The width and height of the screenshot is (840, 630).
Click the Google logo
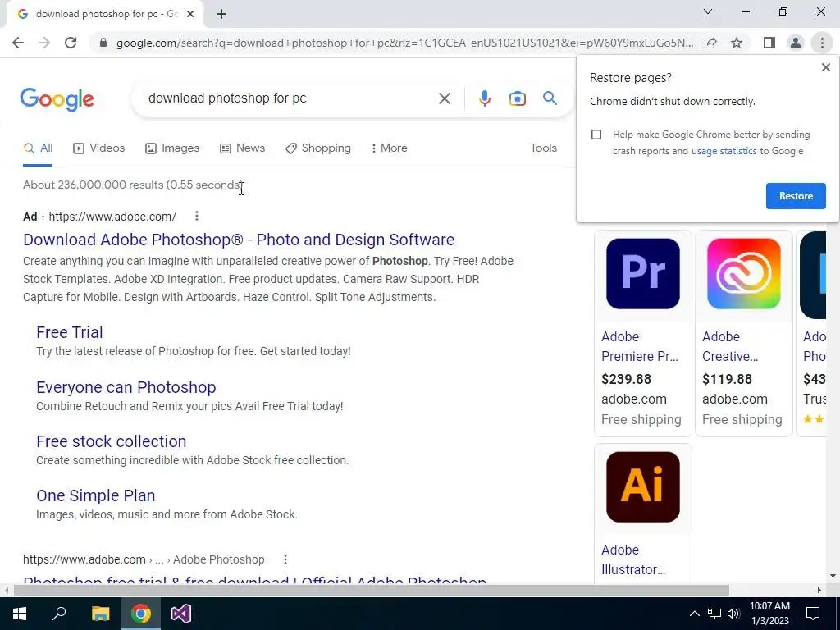click(x=57, y=99)
